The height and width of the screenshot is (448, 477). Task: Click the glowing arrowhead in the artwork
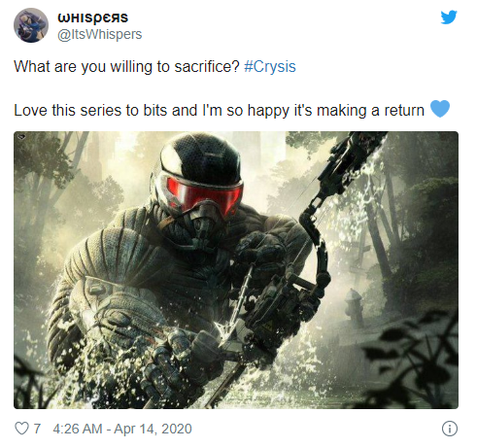(222, 330)
